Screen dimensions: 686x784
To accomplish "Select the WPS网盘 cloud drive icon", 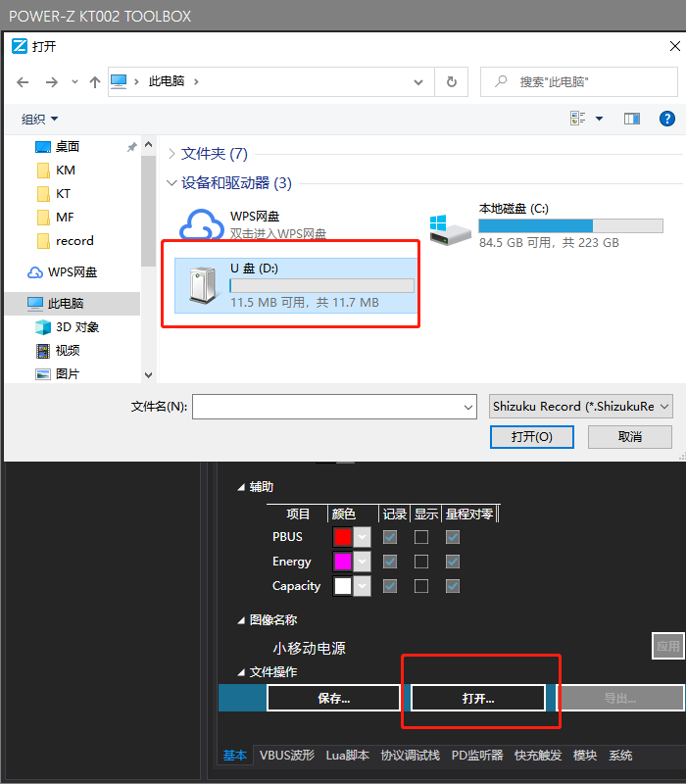I will point(202,224).
